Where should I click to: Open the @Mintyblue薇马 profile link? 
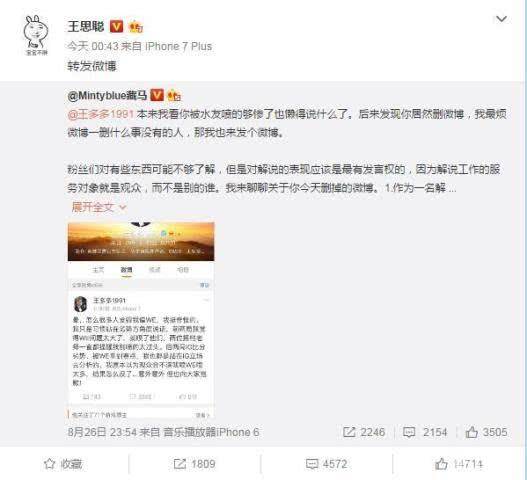click(107, 96)
